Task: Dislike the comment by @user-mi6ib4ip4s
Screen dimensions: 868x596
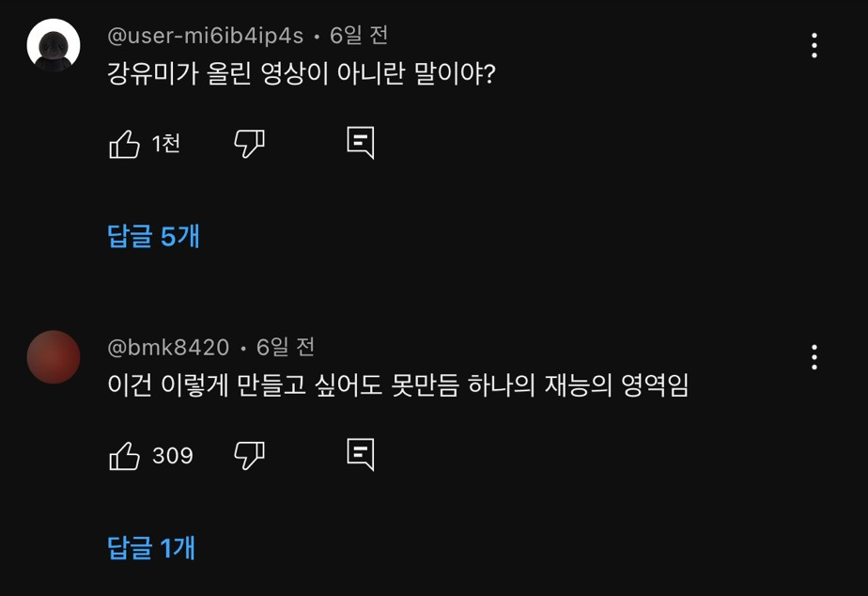Action: click(249, 144)
